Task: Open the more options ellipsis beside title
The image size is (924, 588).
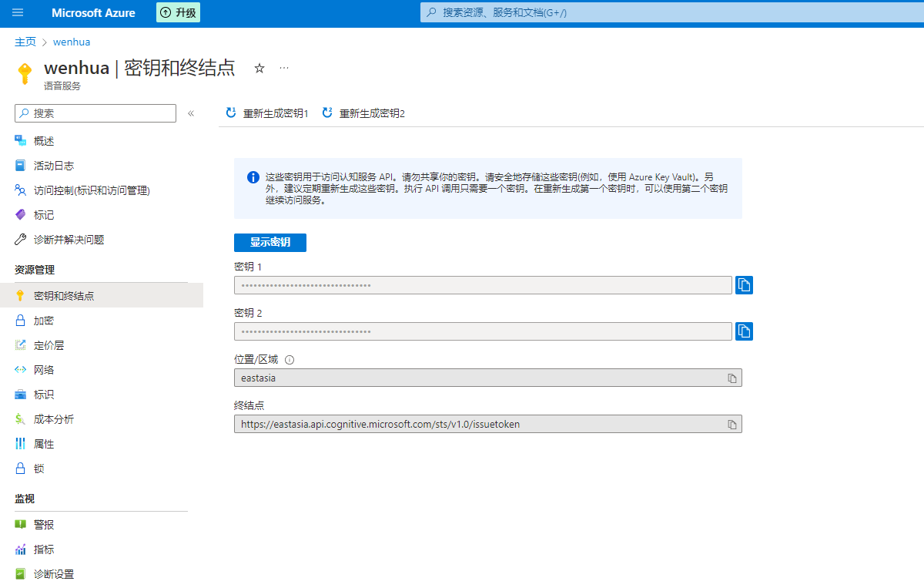Action: click(x=284, y=68)
